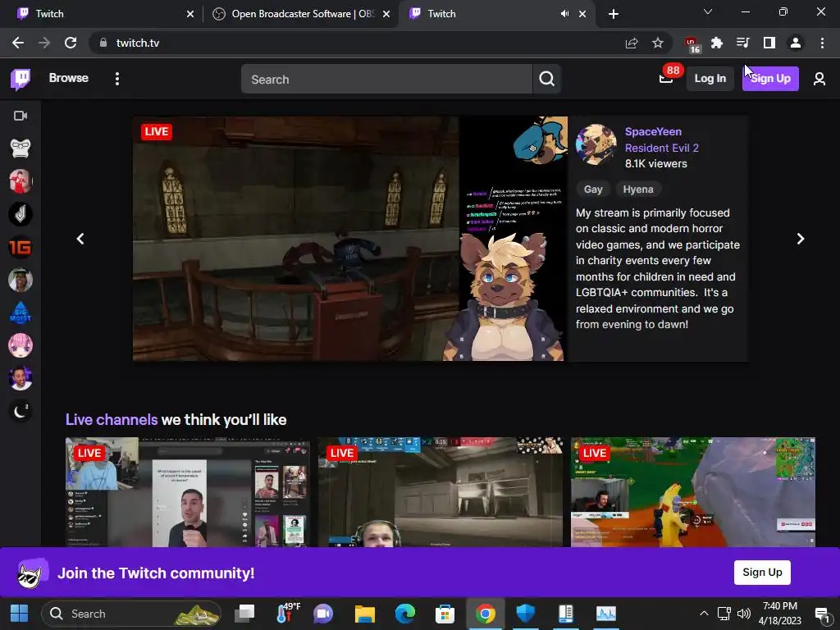Open the SpaceYeen channel avatar

click(596, 144)
